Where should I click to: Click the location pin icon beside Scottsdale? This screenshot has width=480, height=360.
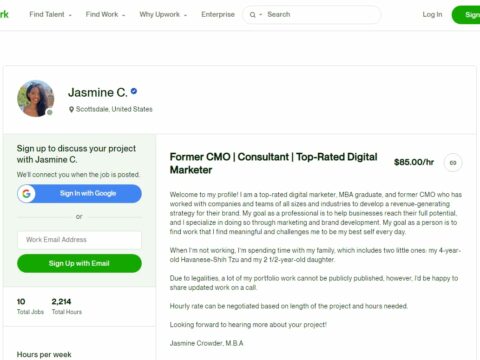pyautogui.click(x=71, y=109)
